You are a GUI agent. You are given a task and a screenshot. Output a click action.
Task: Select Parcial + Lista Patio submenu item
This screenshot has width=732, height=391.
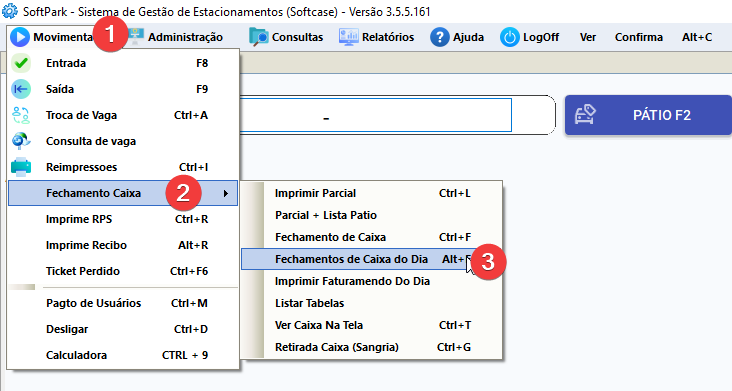tap(372, 215)
